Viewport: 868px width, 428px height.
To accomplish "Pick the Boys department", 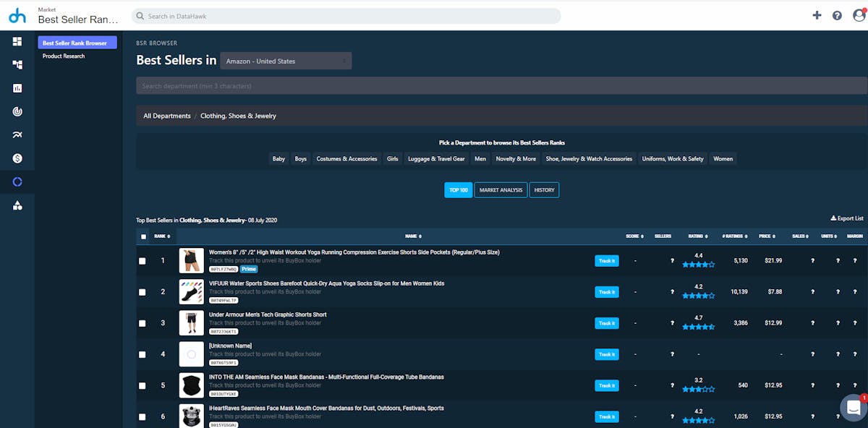I will (x=301, y=158).
